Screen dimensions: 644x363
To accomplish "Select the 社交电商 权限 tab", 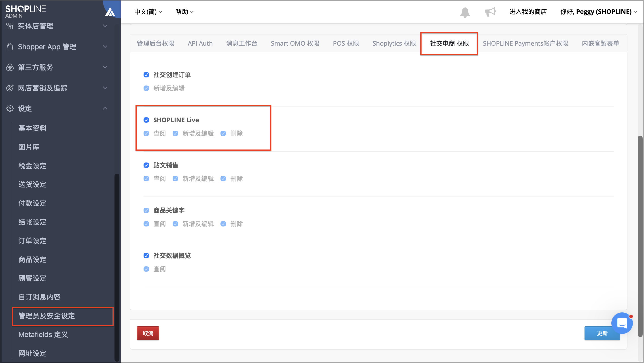I will (x=449, y=44).
